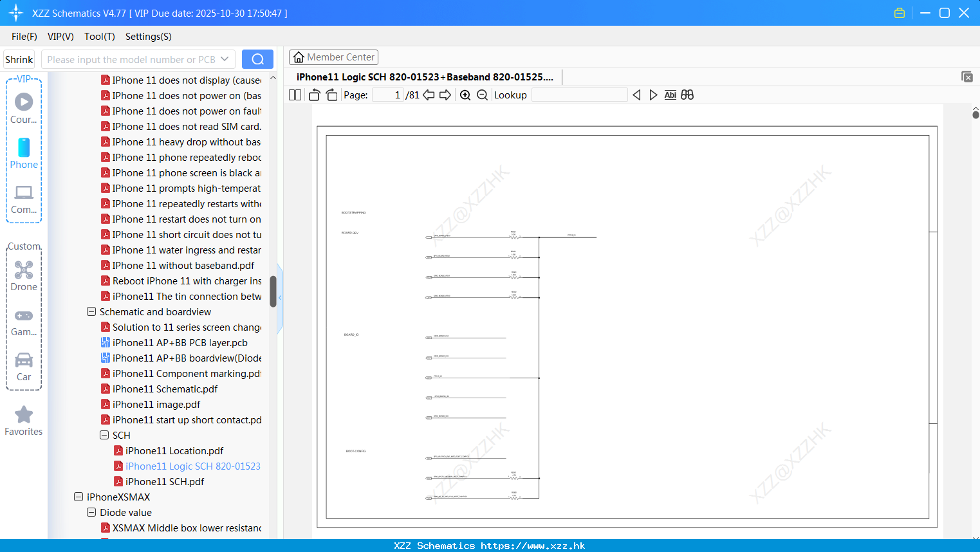Open iPhone11 AP+BB PCB layer.pcb
The height and width of the screenshot is (552, 980).
[x=180, y=342]
